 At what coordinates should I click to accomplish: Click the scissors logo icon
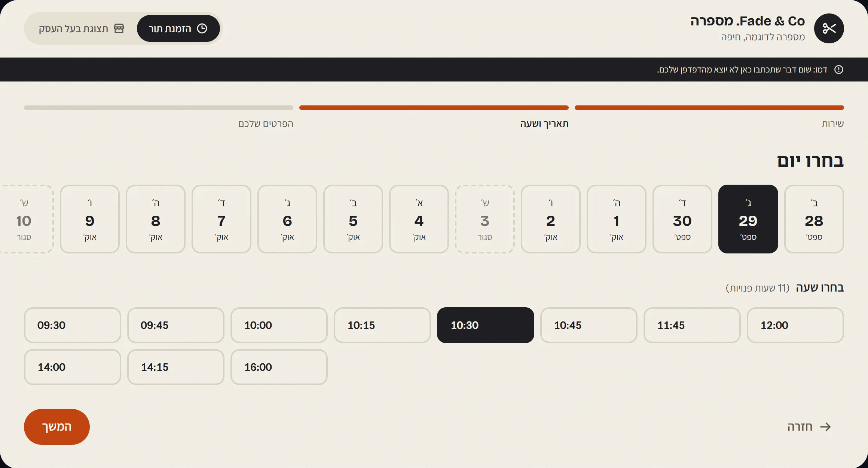pos(829,28)
